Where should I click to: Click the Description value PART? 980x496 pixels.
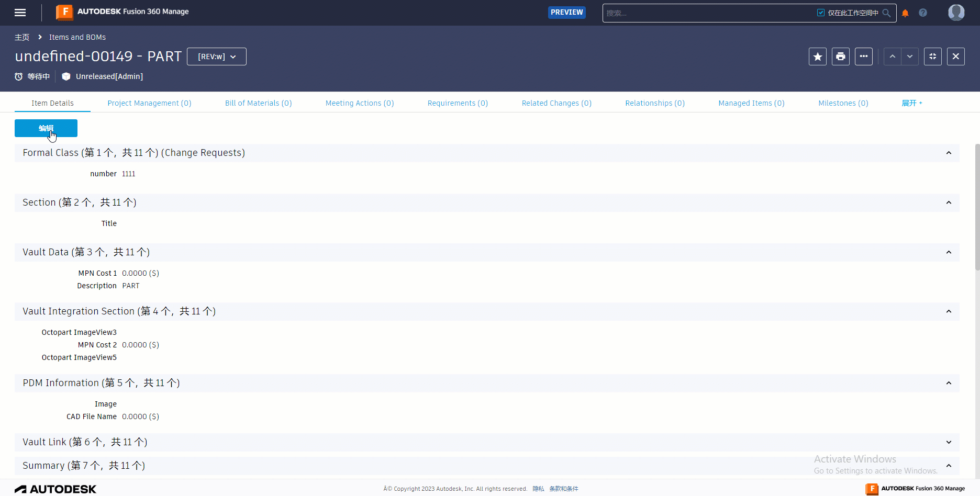point(131,286)
